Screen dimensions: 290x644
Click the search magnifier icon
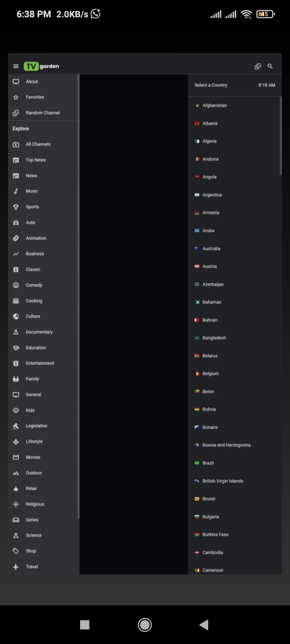270,66
